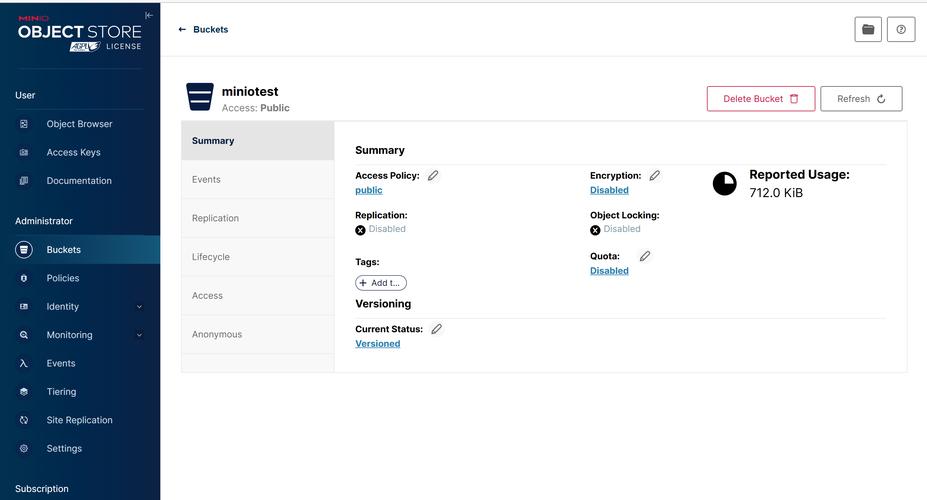Open the Replication tab
Viewport: 927px width, 500px height.
(x=216, y=218)
